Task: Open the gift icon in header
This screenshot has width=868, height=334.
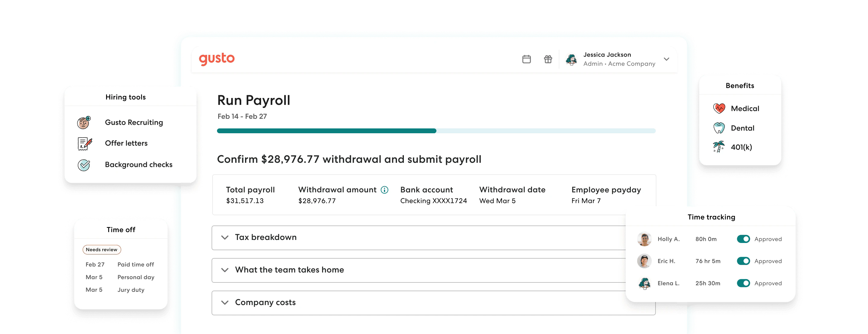Action: (548, 59)
